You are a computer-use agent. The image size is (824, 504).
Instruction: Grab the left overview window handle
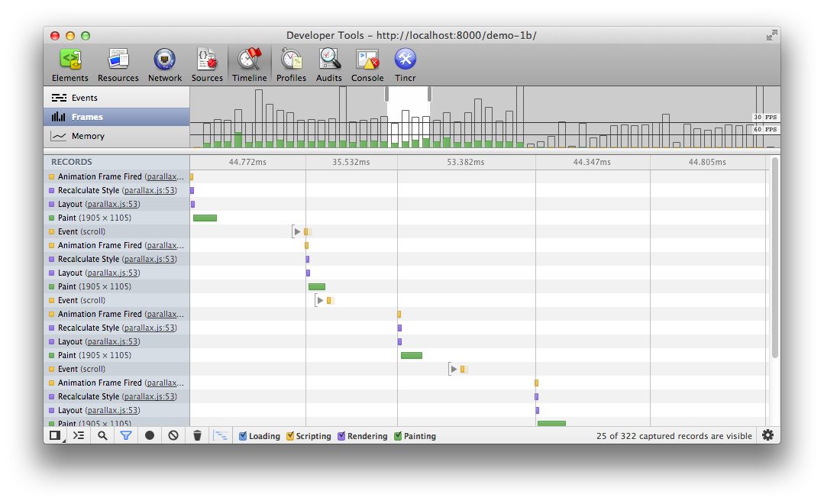(x=386, y=94)
